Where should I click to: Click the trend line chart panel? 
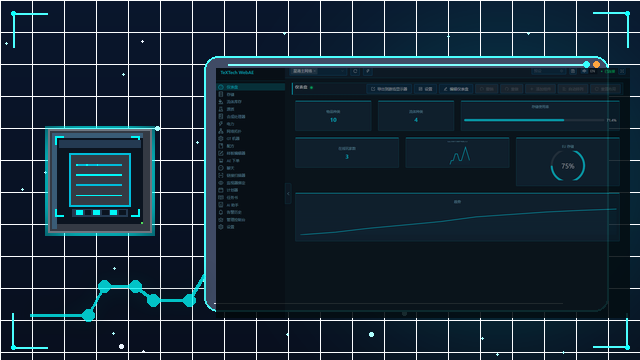[457, 217]
